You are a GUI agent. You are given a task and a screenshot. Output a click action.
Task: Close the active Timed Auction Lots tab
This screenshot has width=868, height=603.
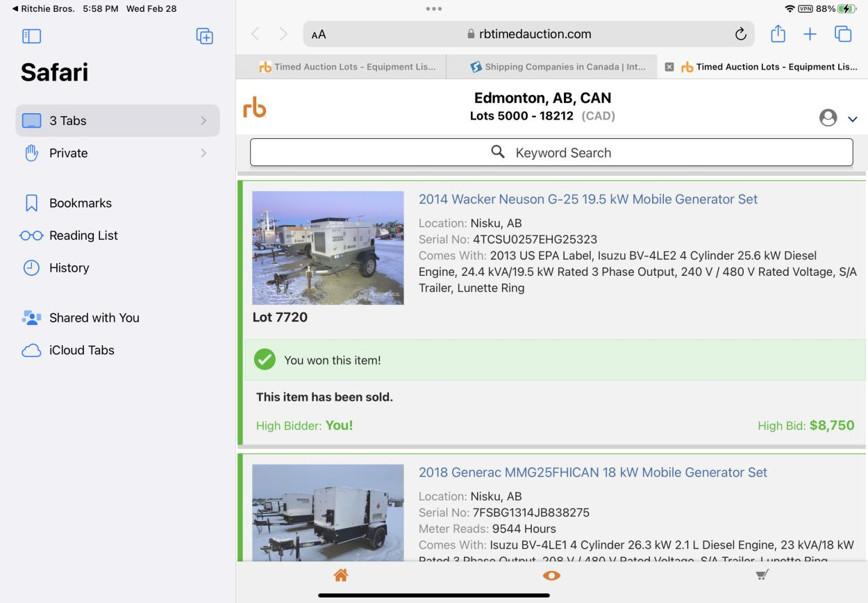pyautogui.click(x=669, y=67)
